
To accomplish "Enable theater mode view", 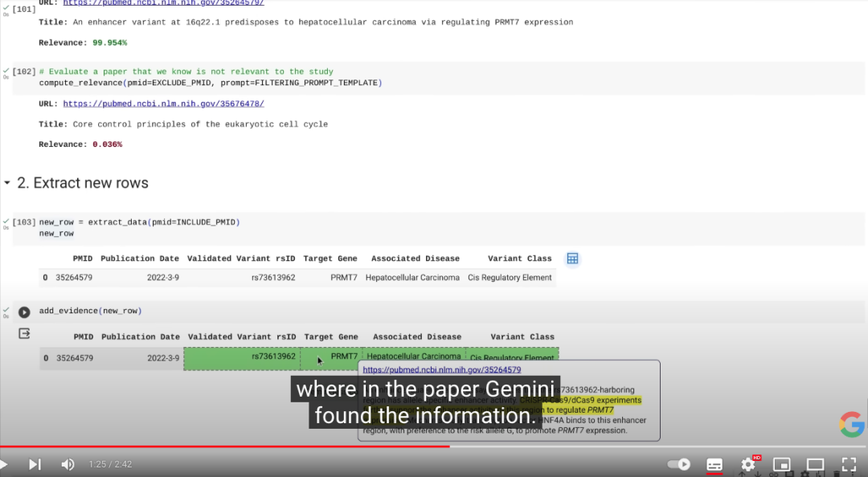I will pyautogui.click(x=815, y=464).
